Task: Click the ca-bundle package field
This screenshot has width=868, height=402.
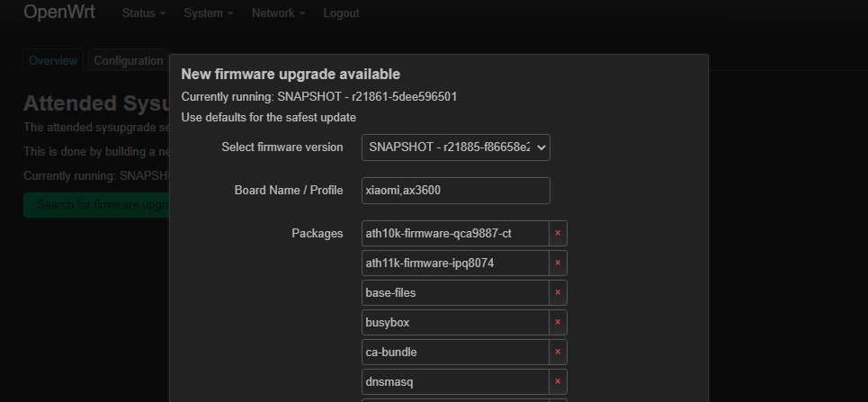Action: click(x=455, y=353)
